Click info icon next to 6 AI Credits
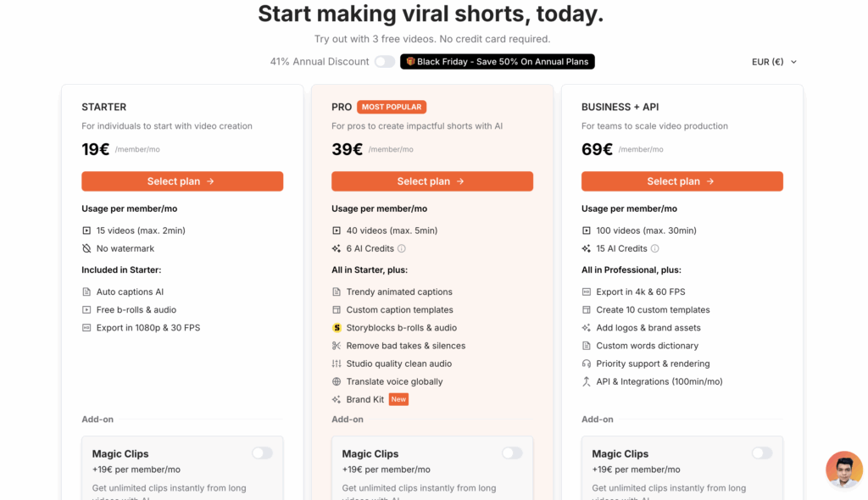 tap(402, 249)
